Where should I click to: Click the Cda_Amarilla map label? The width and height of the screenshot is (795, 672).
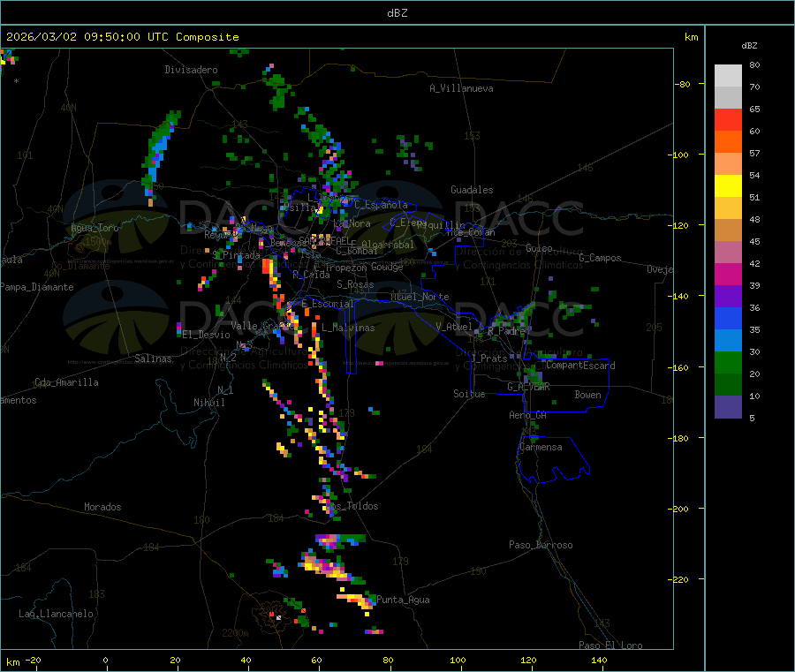66,382
